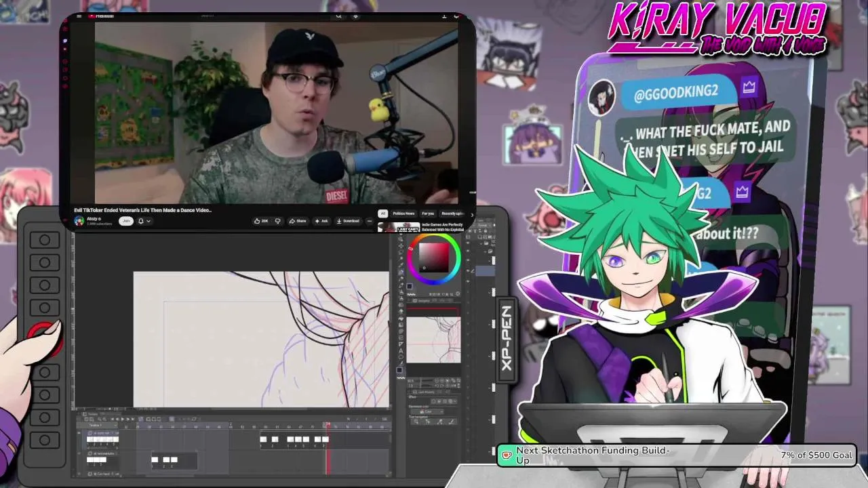Image resolution: width=868 pixels, height=488 pixels.
Task: Toggle eye of topmost layer in Layer panel
Action: click(x=468, y=243)
